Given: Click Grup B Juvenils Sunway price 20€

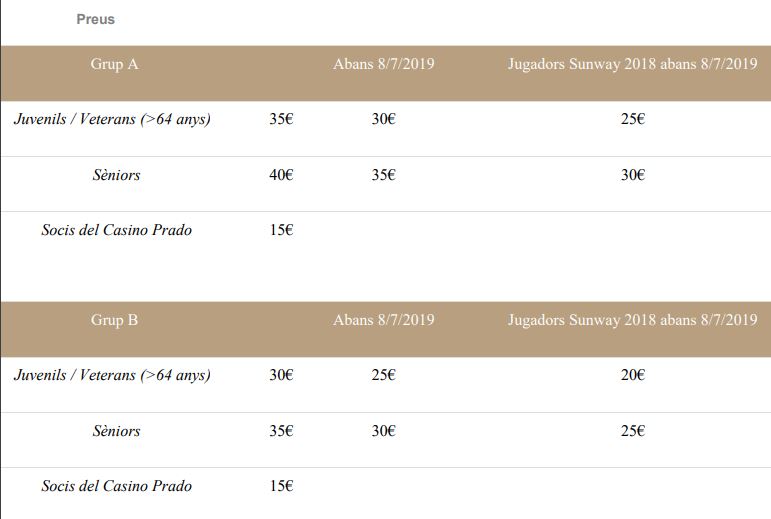Looking at the screenshot, I should (x=633, y=375).
